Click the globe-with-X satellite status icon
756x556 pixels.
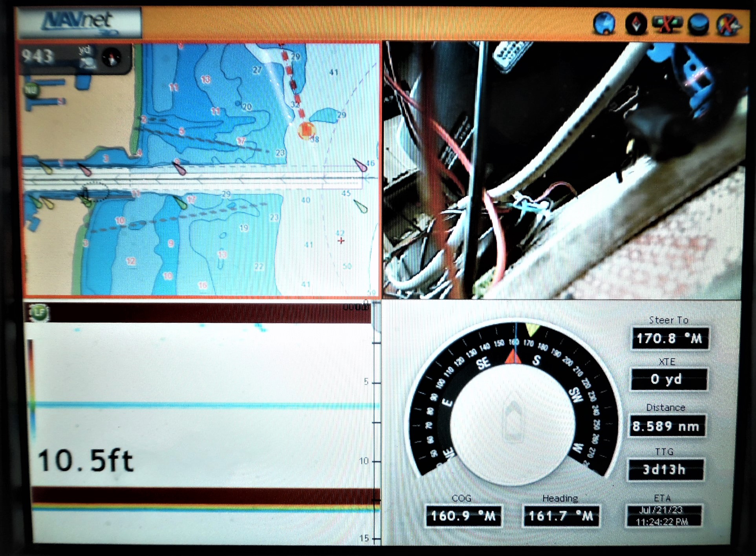[x=727, y=24]
